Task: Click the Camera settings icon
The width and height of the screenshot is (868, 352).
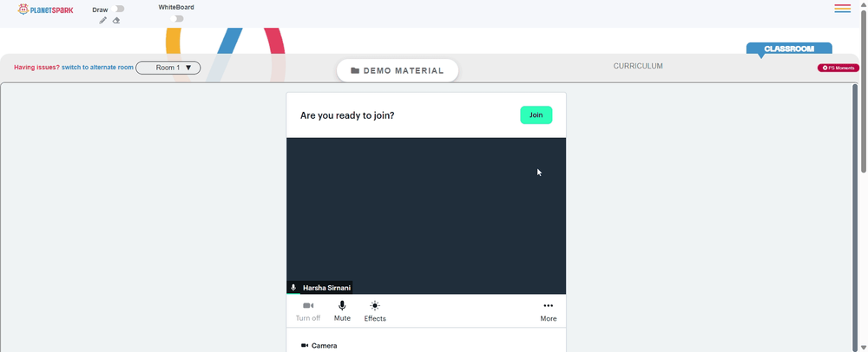Action: 305,345
